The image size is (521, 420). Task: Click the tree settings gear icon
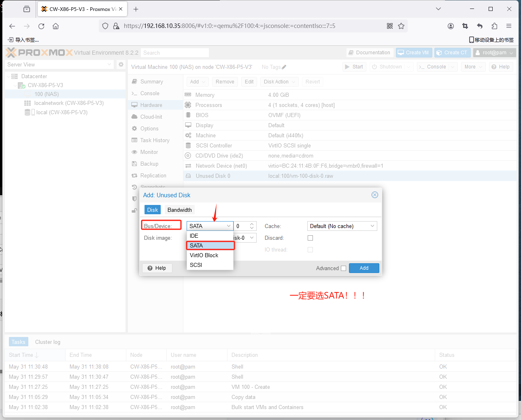tap(121, 64)
